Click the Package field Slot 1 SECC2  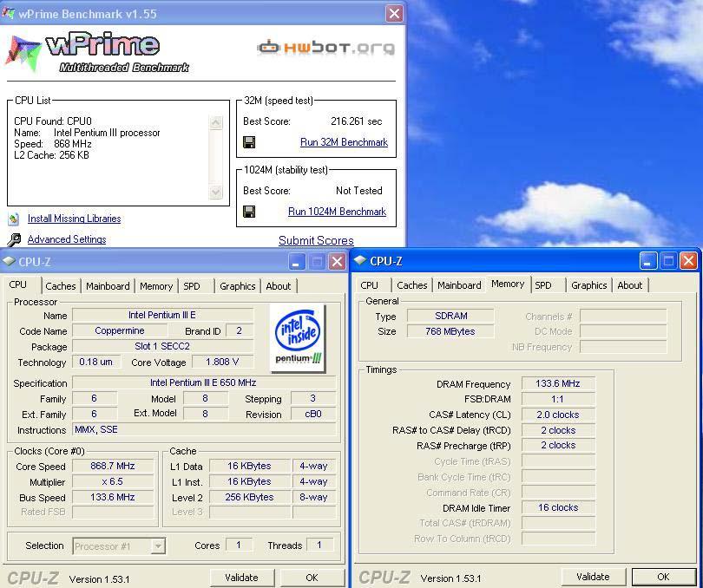pyautogui.click(x=162, y=346)
